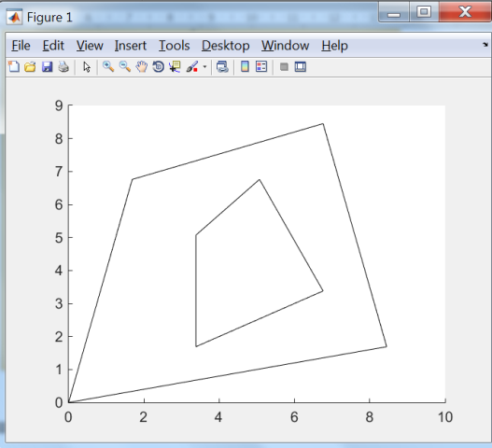Open the Insert menu
492x448 pixels.
(131, 46)
